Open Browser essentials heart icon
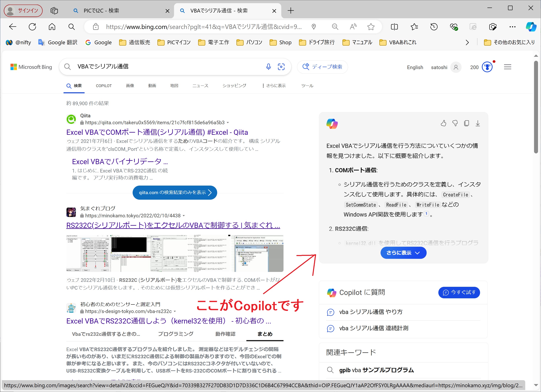Screen dimensions: 541x392 454,27
